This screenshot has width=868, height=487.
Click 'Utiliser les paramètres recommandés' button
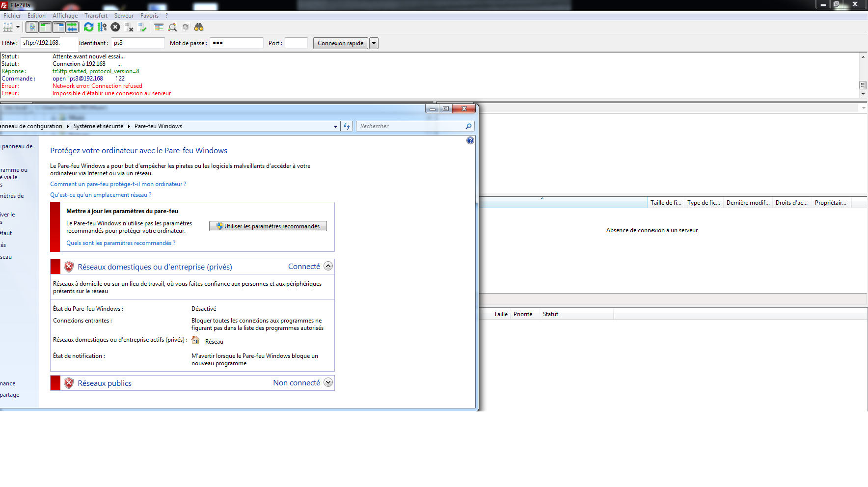(x=268, y=226)
